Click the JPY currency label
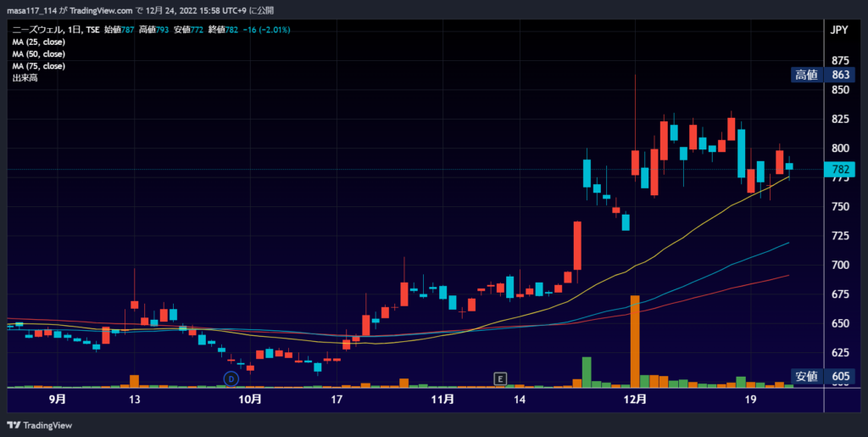868x437 pixels. tap(839, 30)
